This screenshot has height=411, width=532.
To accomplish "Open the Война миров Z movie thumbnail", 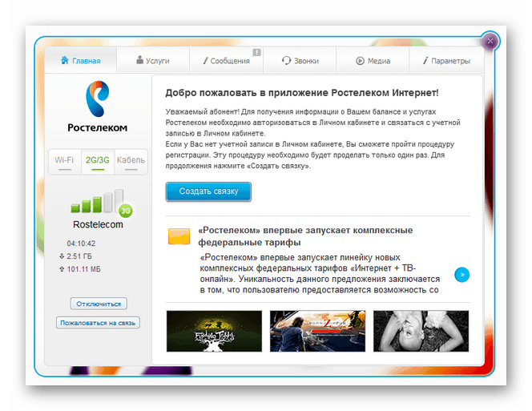I will pos(317,331).
